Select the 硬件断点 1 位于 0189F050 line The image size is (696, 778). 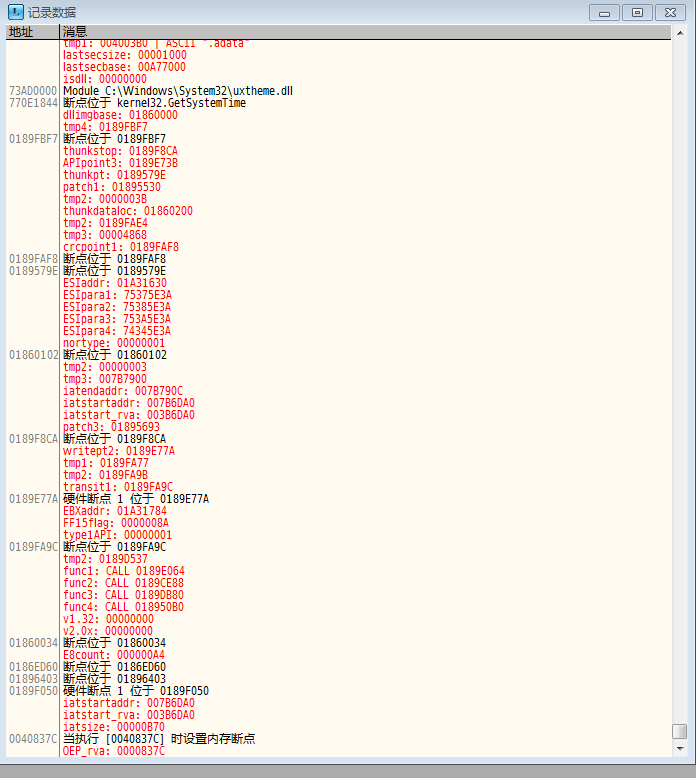click(136, 691)
